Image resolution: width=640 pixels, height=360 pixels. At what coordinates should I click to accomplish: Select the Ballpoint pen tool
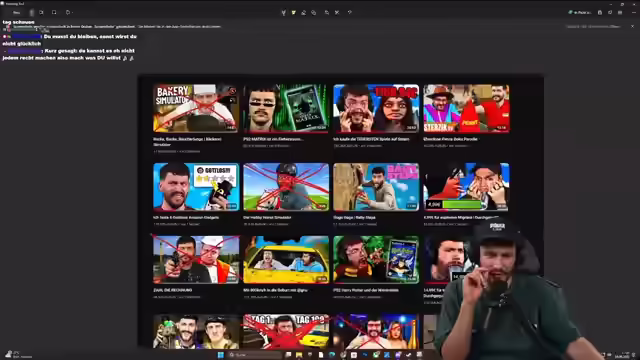pos(283,13)
